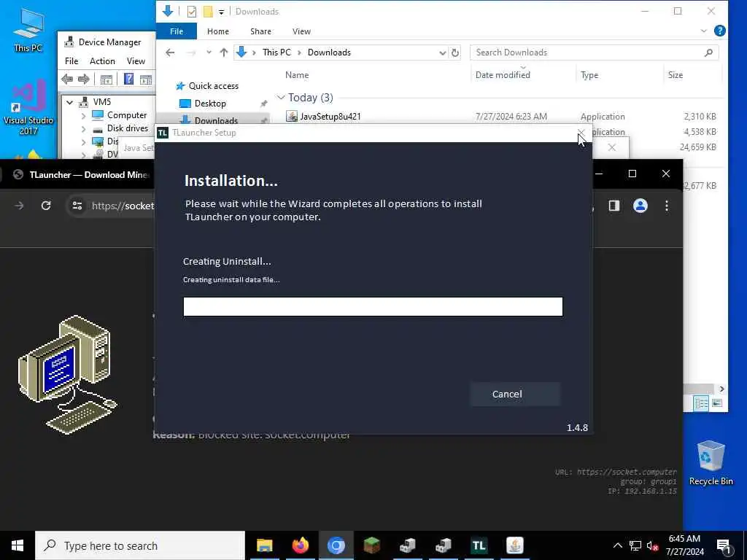
Task: Open Firefox from taskbar
Action: (x=300, y=545)
